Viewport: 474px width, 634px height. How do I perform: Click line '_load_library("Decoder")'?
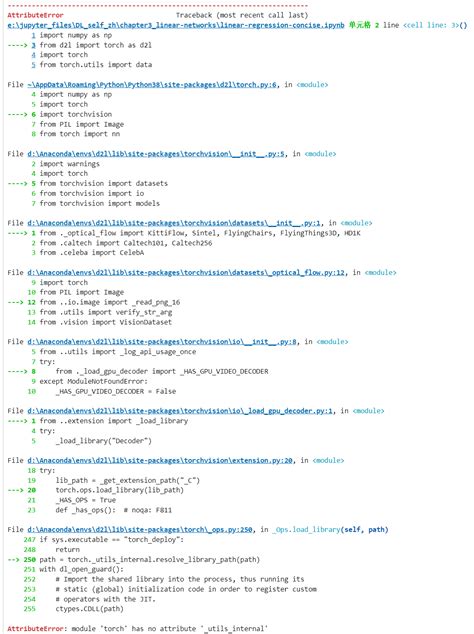point(104,441)
